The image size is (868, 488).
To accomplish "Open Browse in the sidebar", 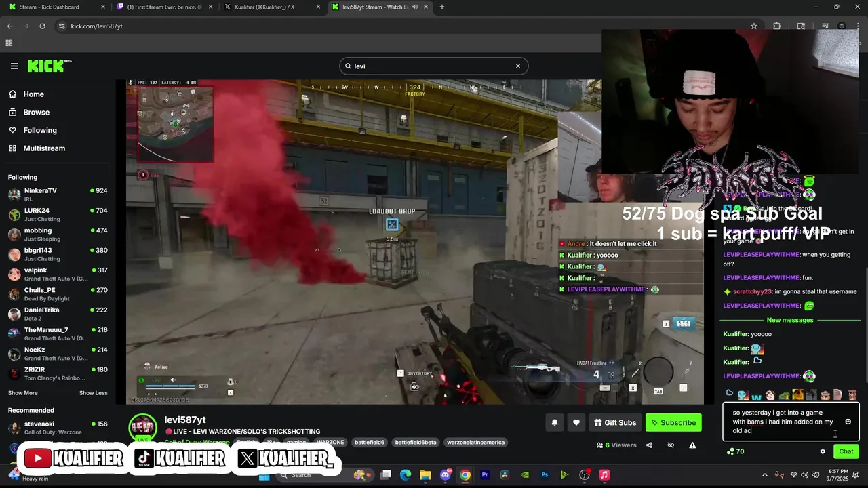I will (x=36, y=113).
